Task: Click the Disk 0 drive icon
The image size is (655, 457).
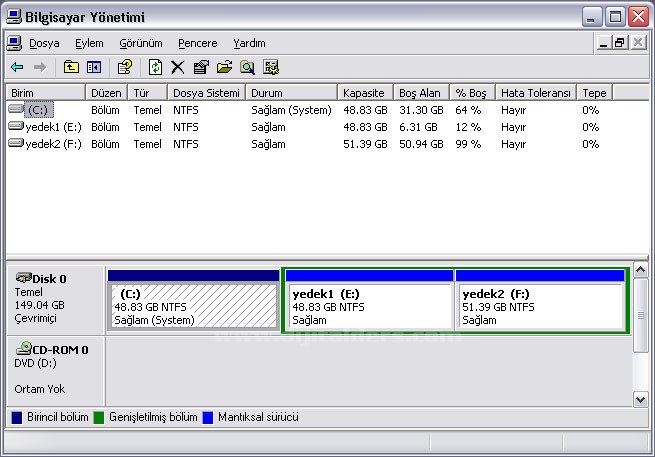Action: click(24, 278)
